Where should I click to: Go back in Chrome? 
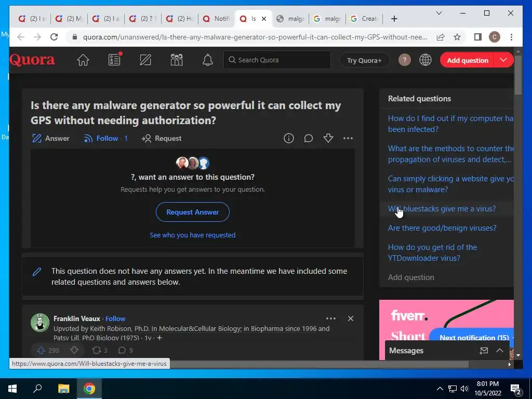coord(21,37)
